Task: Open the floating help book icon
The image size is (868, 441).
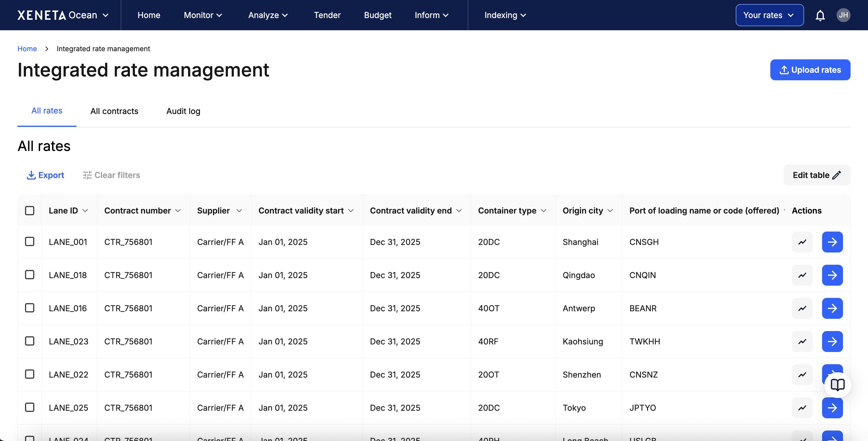Action: click(x=837, y=385)
